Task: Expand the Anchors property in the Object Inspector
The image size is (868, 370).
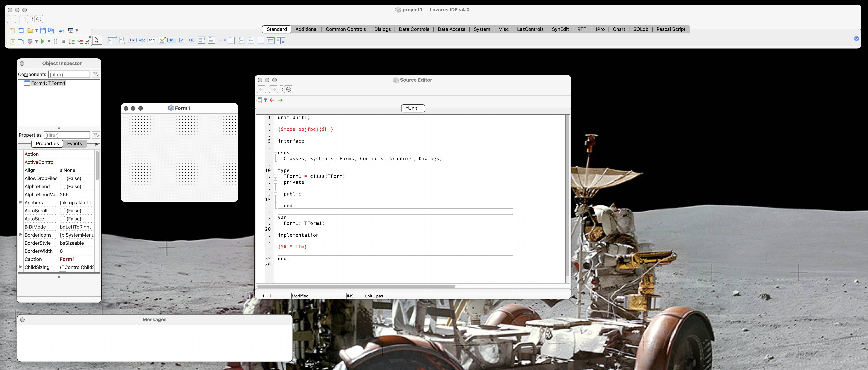Action: [21, 202]
